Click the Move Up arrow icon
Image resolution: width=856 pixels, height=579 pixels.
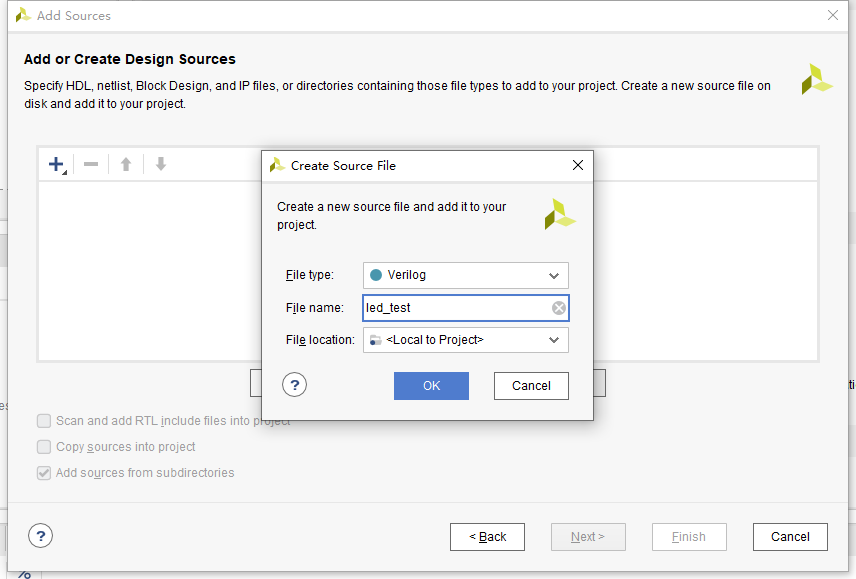coord(126,164)
